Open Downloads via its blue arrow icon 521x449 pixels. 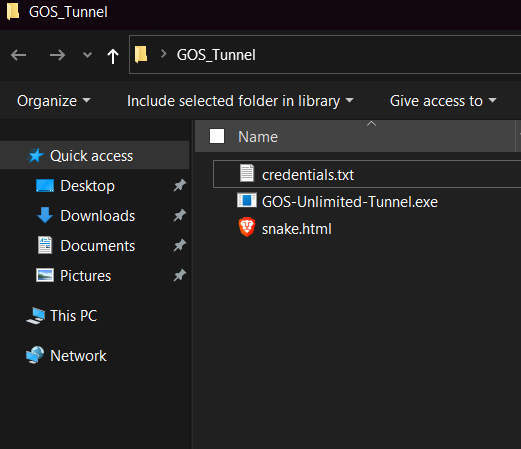pos(45,215)
